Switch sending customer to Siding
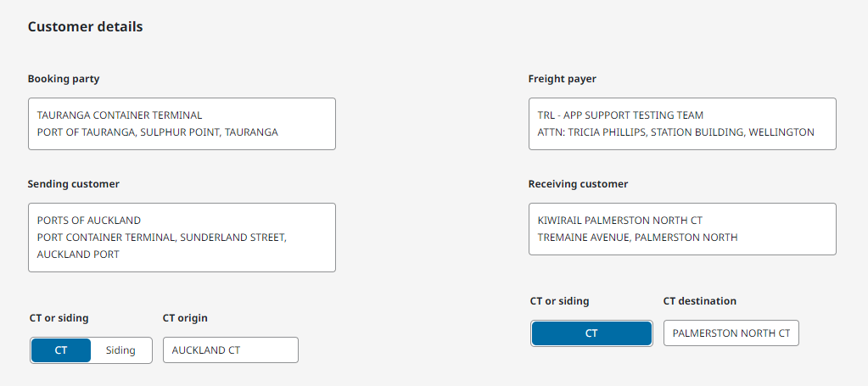This screenshot has height=386, width=868. pyautogui.click(x=120, y=350)
